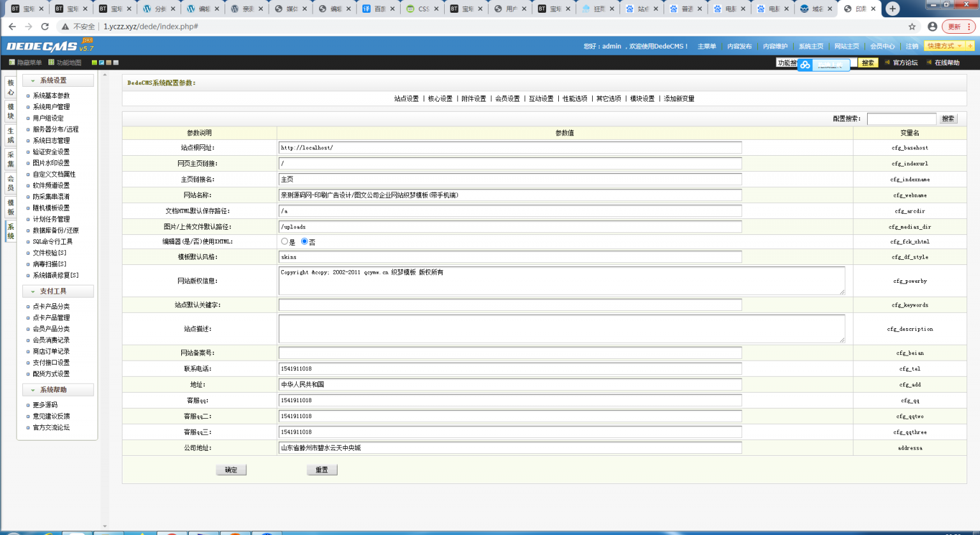This screenshot has height=535, width=980.
Task: Select 否 for editor XHTML option
Action: point(304,241)
